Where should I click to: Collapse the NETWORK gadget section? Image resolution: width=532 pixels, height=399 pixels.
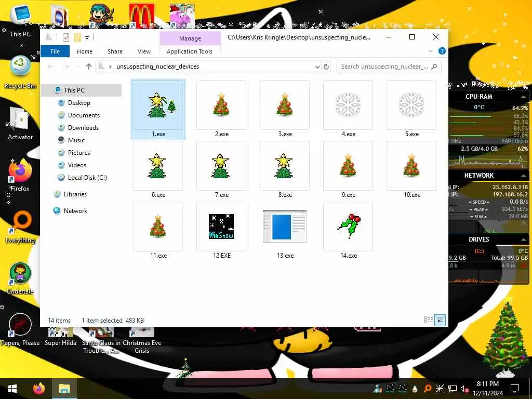tap(523, 176)
